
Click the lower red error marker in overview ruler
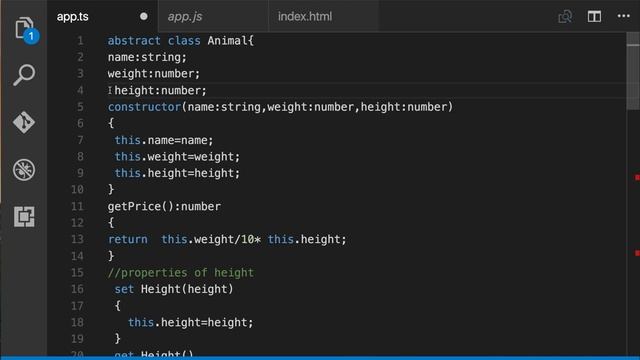[637, 253]
